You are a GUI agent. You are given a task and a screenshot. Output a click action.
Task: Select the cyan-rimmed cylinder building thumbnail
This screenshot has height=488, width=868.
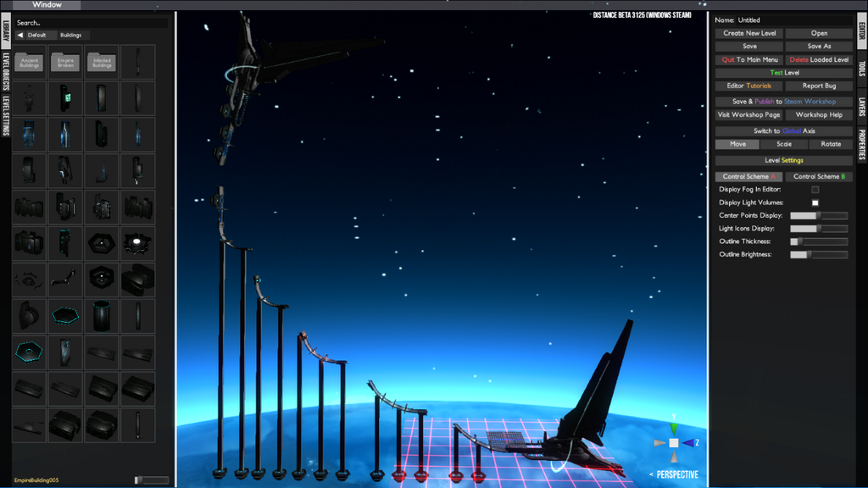point(102,315)
